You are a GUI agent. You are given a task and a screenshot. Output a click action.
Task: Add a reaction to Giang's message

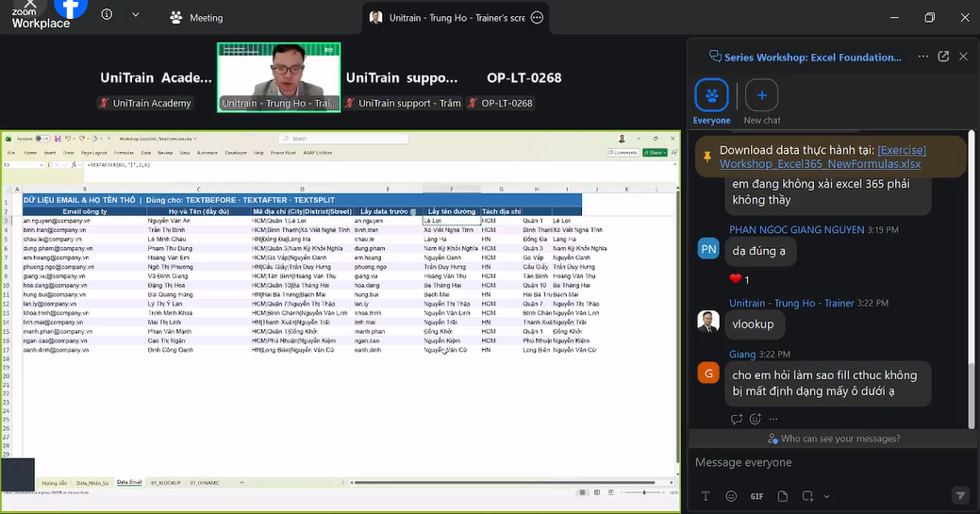click(755, 419)
